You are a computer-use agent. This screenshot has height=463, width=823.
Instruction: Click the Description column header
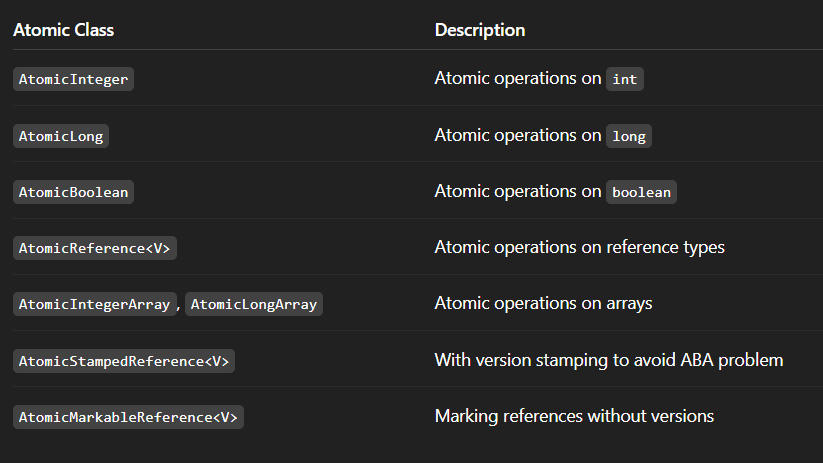coord(480,30)
